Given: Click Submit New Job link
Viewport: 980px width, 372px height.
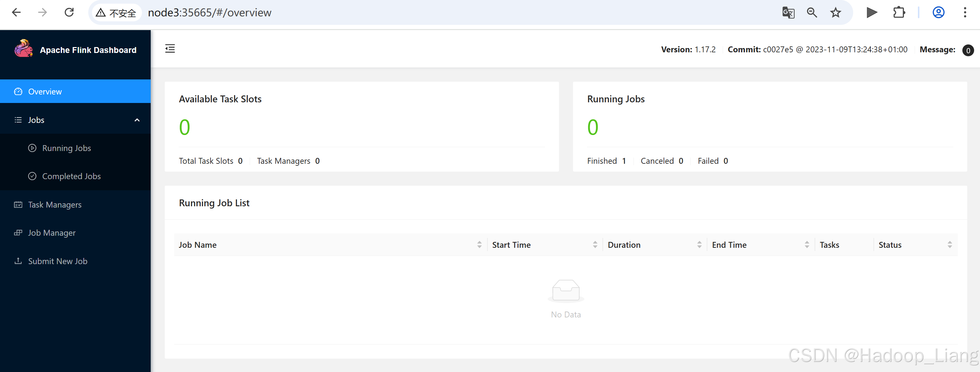Looking at the screenshot, I should pos(58,261).
